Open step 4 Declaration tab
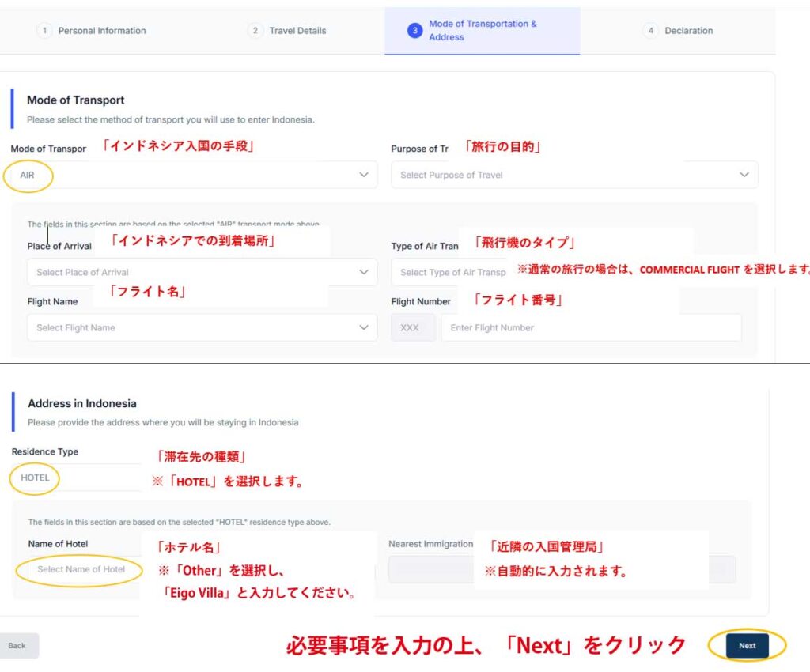The width and height of the screenshot is (810, 672). (678, 31)
